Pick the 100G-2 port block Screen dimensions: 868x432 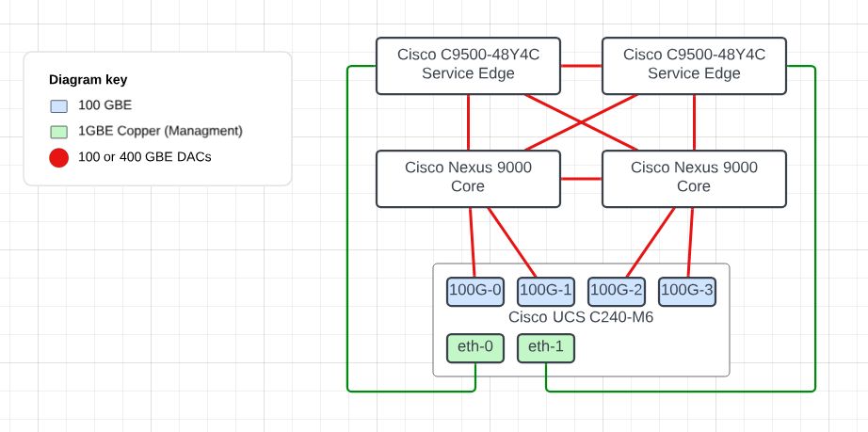point(617,291)
